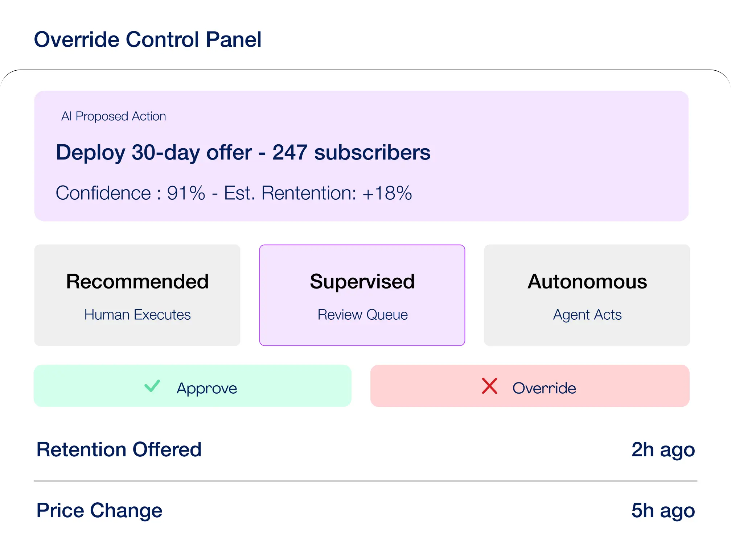The height and width of the screenshot is (560, 731).
Task: Click the '5h ago' timestamp
Action: point(663,510)
